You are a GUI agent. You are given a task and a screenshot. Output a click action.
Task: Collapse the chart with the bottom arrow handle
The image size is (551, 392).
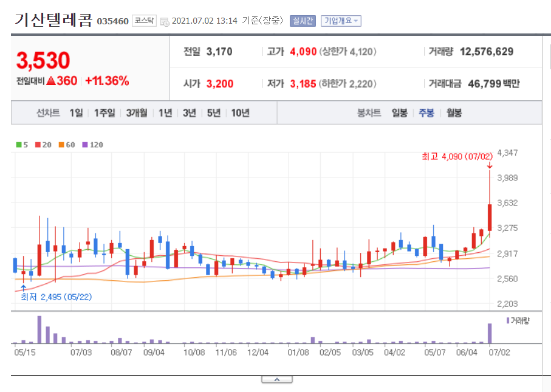[277, 380]
